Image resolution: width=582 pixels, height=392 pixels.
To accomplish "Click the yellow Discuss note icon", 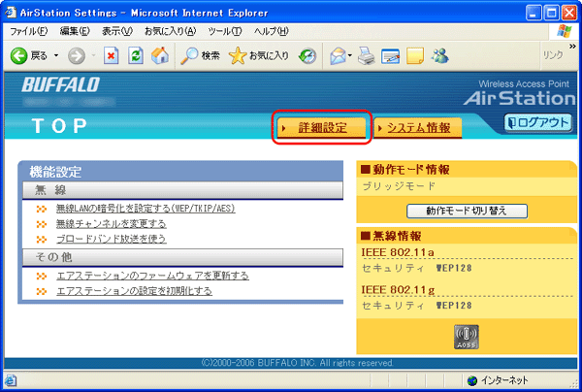I will point(415,55).
